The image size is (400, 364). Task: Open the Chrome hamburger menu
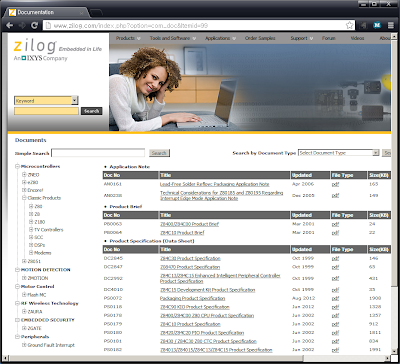(x=391, y=25)
